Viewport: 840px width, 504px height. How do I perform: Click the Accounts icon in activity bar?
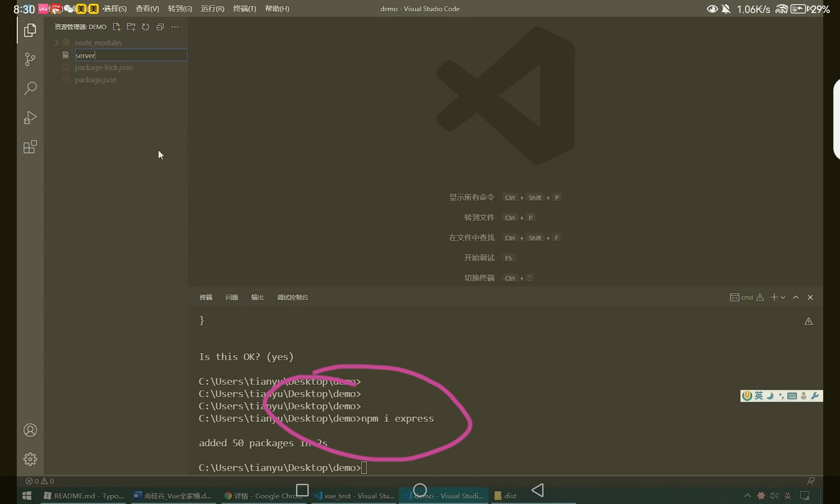(30, 430)
